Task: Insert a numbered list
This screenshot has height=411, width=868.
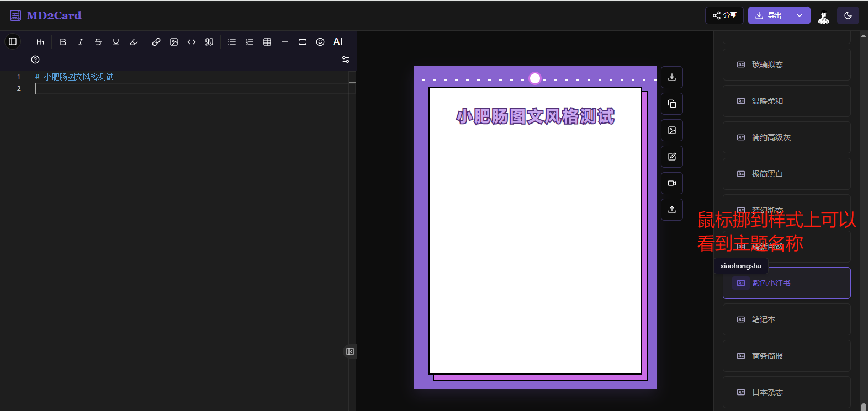Action: [250, 42]
